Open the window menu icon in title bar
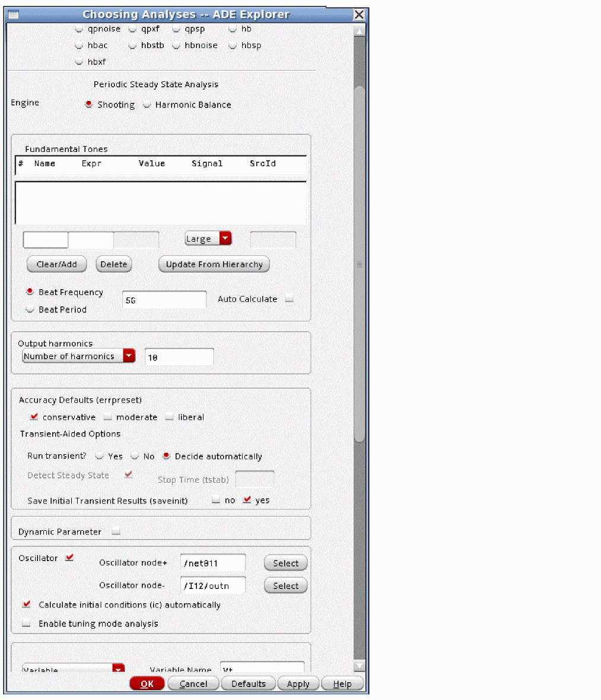This screenshot has height=700, width=601. tap(14, 15)
